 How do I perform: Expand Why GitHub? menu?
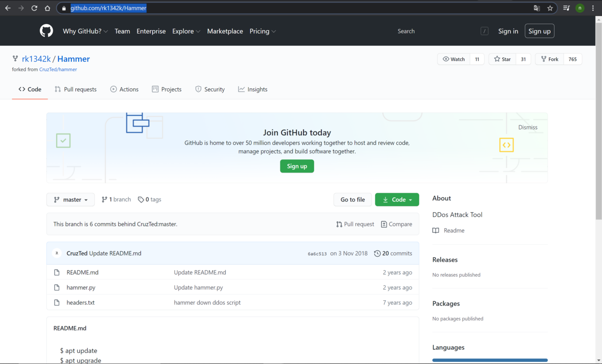[85, 31]
